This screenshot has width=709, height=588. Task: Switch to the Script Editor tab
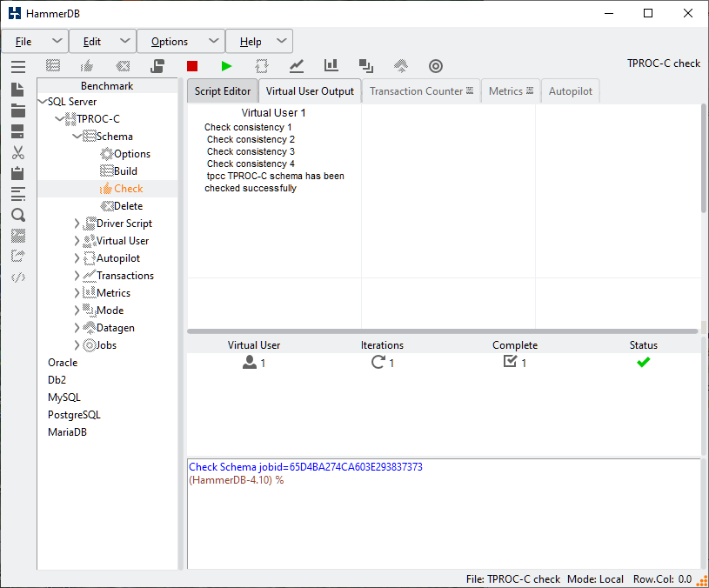click(x=223, y=91)
